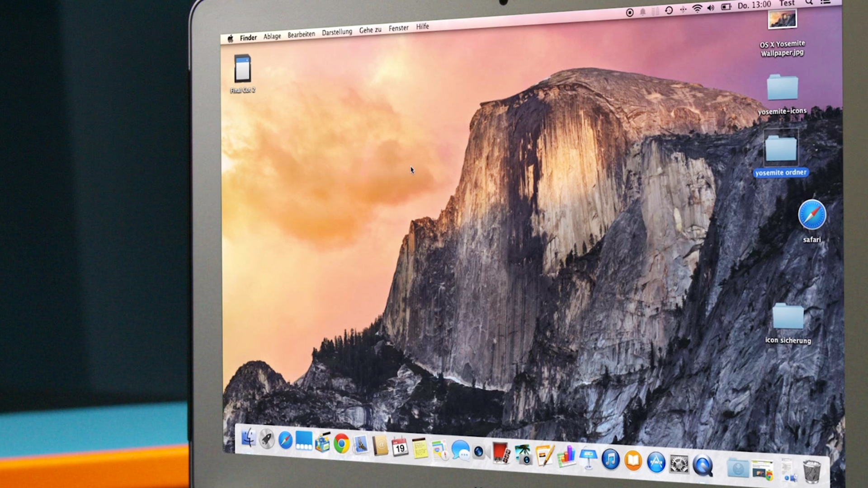The width and height of the screenshot is (868, 488).
Task: Launch Google Chrome from the Dock
Action: tap(342, 444)
